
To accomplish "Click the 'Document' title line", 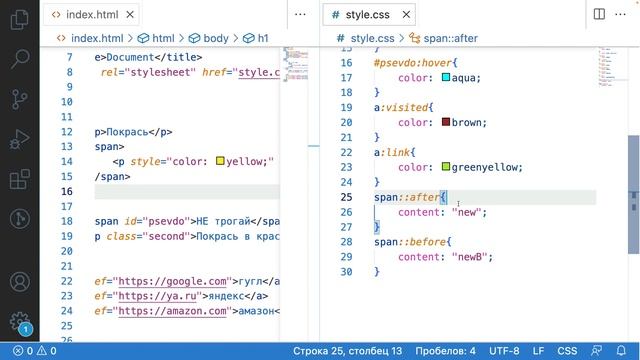I will [x=148, y=57].
